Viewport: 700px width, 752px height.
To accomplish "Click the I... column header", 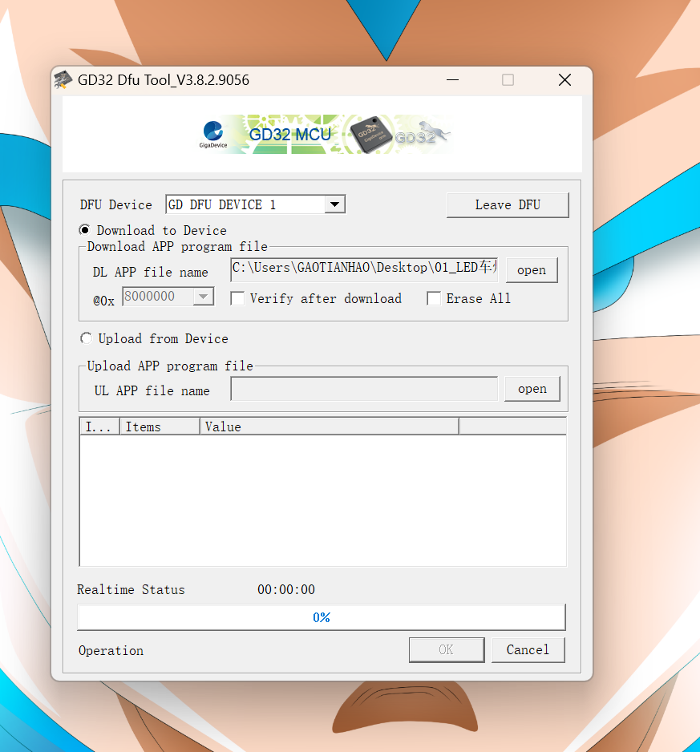I will coord(99,427).
